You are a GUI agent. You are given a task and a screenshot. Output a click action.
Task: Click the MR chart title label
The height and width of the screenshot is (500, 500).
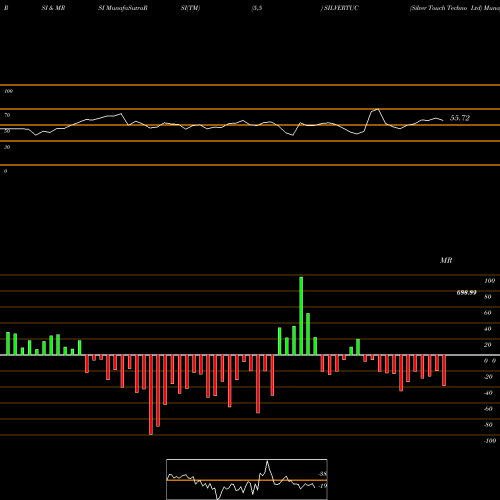[446, 260]
